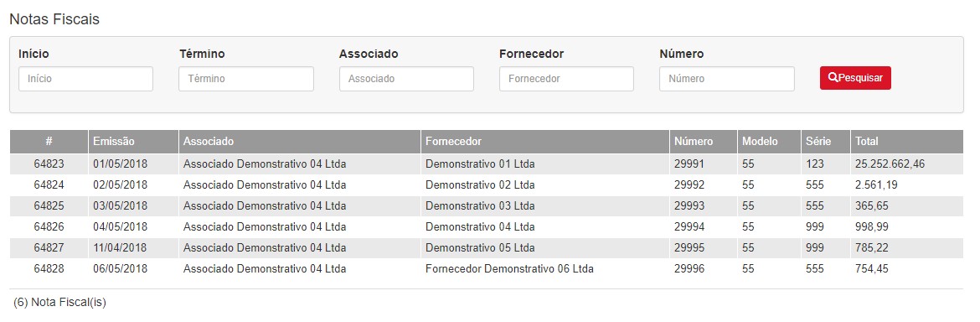Click the Total column header

866,142
